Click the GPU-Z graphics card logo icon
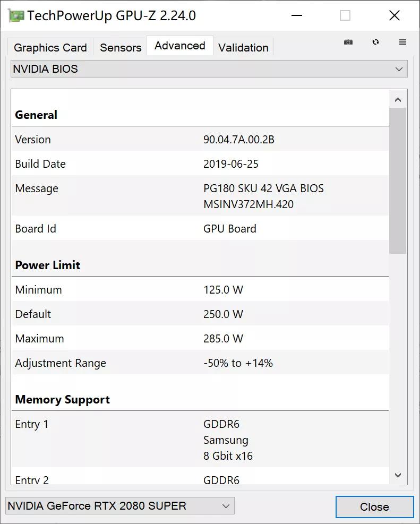This screenshot has width=420, height=524. 16,15
